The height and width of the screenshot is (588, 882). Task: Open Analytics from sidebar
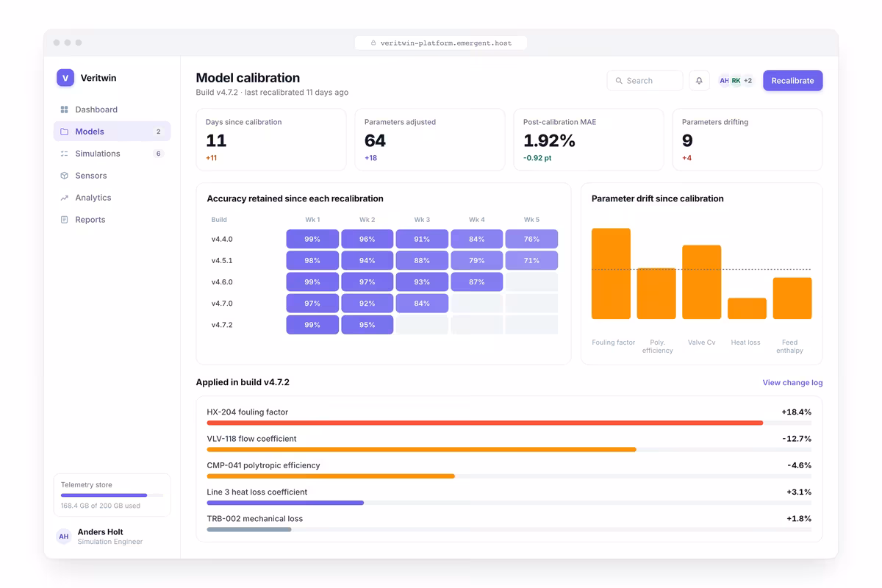tap(112, 198)
